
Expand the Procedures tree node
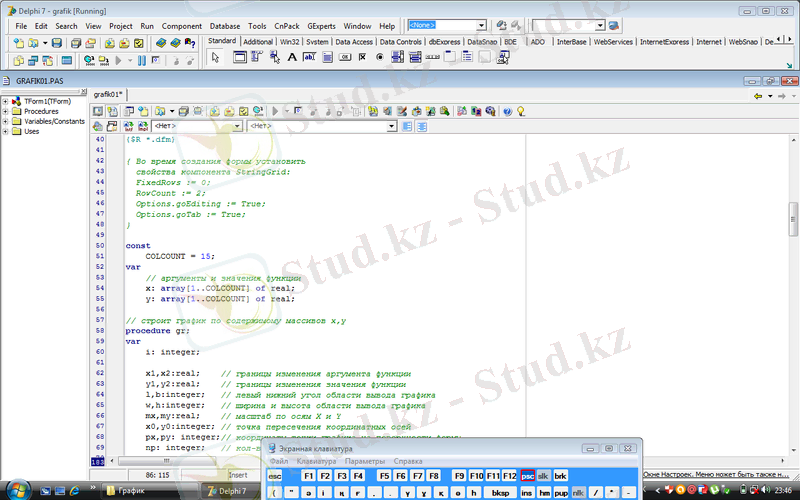pyautogui.click(x=6, y=111)
